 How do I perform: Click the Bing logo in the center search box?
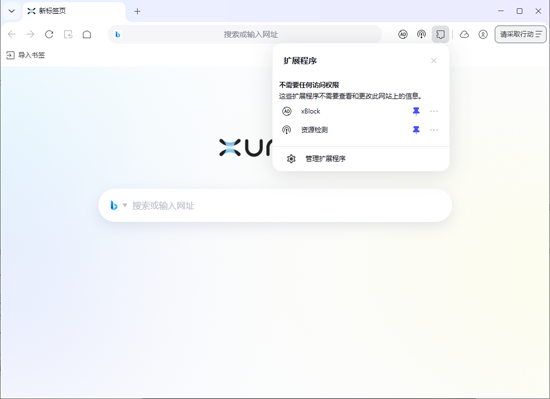(x=114, y=205)
